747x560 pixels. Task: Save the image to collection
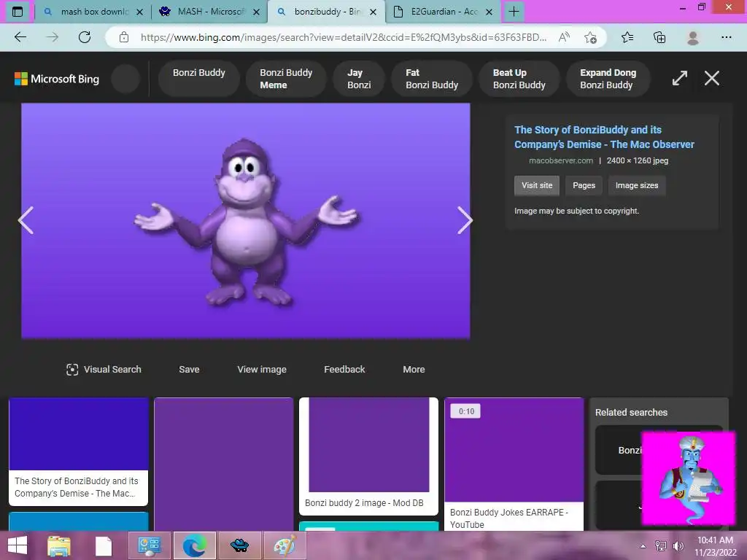coord(189,370)
